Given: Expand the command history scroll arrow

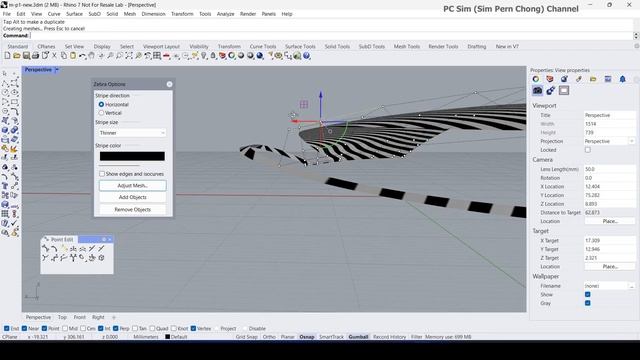Looking at the screenshot, I should [636, 36].
